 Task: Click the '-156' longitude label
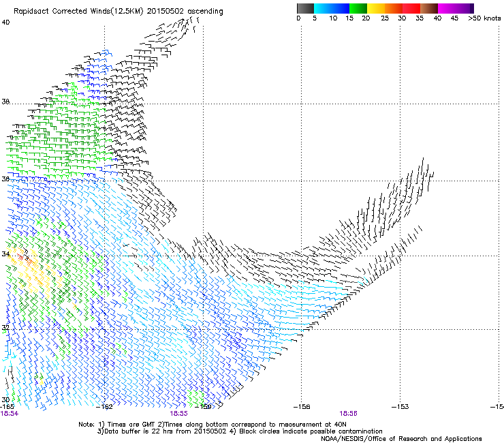pyautogui.click(x=302, y=407)
